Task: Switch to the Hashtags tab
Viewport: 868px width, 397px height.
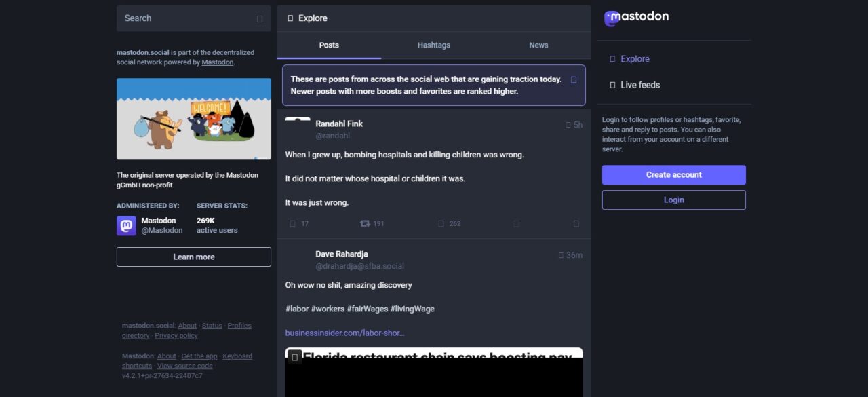Action: (x=434, y=45)
